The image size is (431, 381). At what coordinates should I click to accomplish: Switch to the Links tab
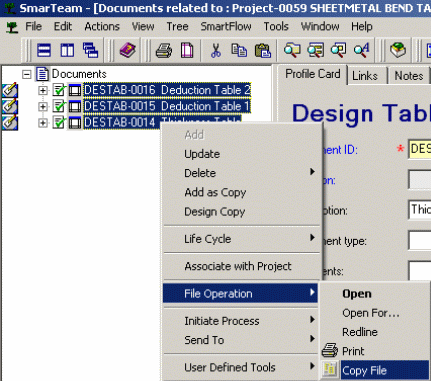(x=365, y=76)
